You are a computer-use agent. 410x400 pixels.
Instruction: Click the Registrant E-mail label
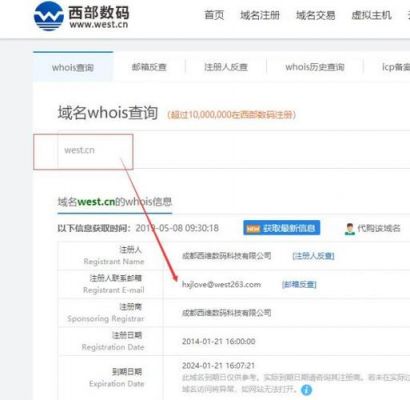pyautogui.click(x=114, y=290)
